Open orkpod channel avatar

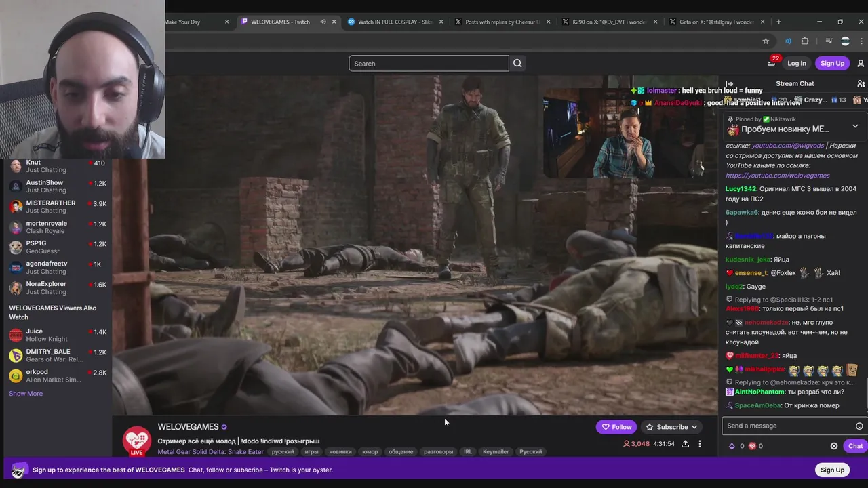click(x=16, y=375)
